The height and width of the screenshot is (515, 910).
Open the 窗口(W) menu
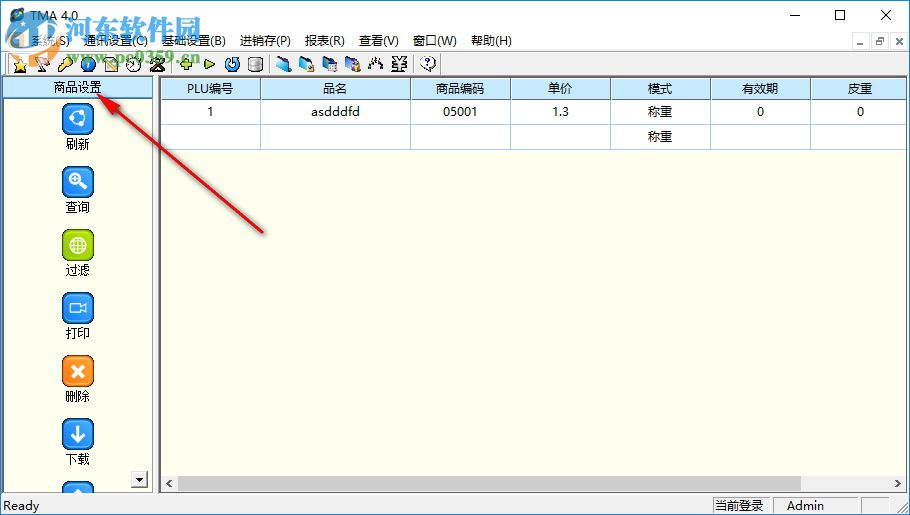[x=434, y=41]
